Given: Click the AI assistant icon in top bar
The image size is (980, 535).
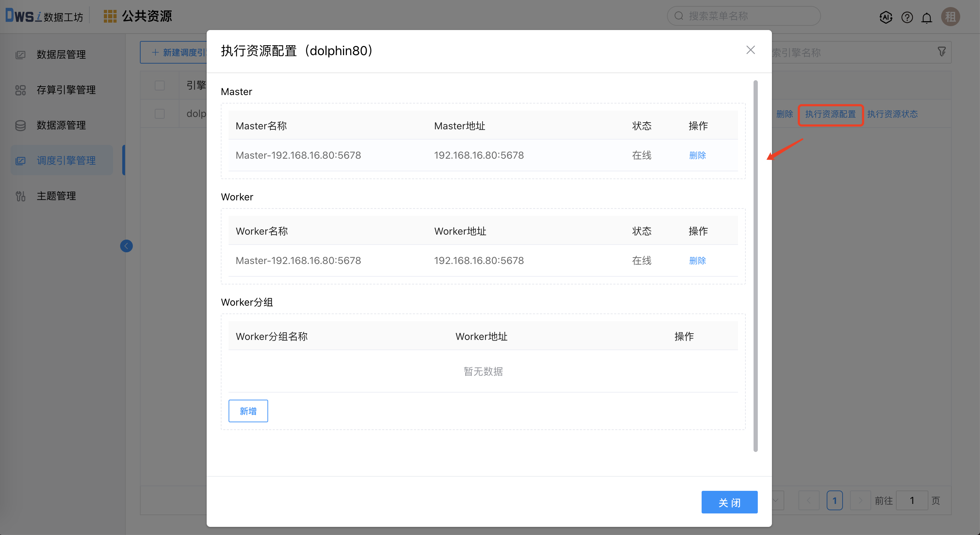Looking at the screenshot, I should coord(886,17).
